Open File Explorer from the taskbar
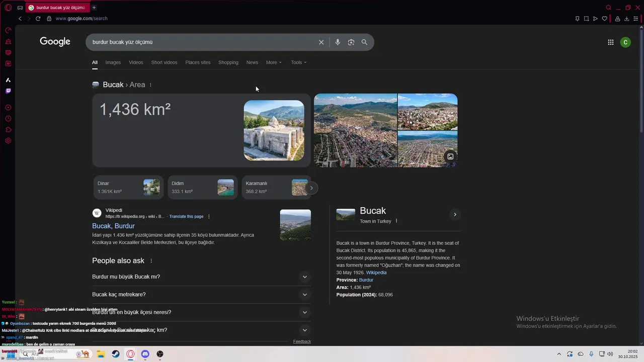Image resolution: width=644 pixels, height=362 pixels. pyautogui.click(x=101, y=354)
